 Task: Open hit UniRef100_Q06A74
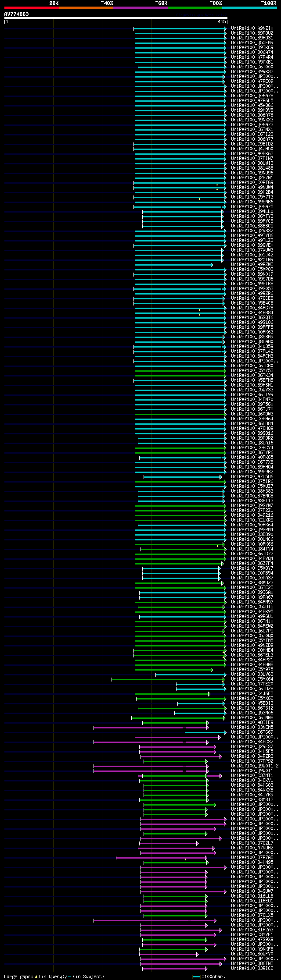click(x=252, y=53)
